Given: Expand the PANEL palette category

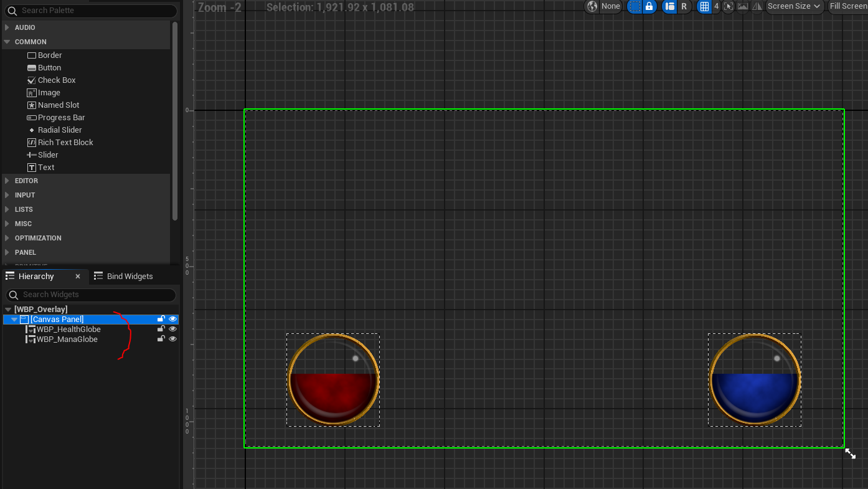Looking at the screenshot, I should 7,252.
